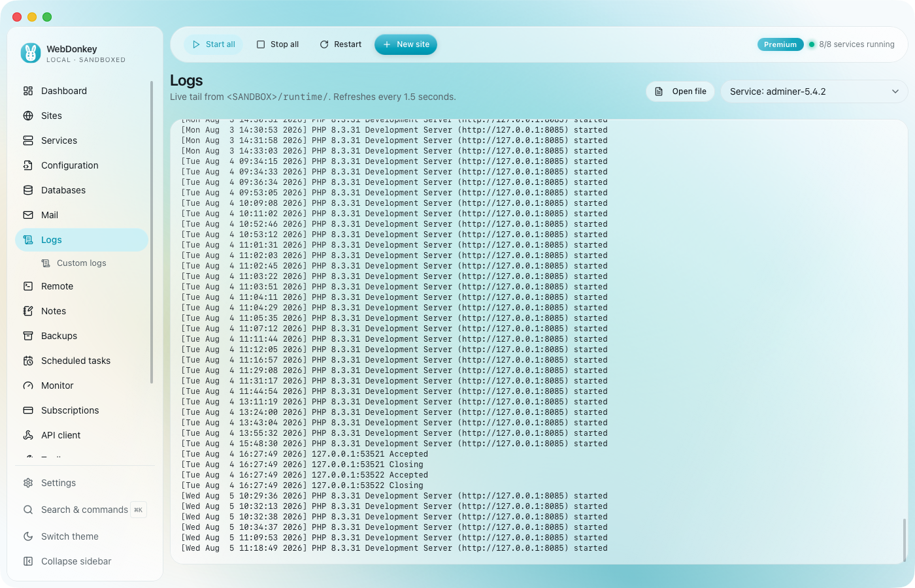915x588 pixels.
Task: Click the ⌘K shortcut badge
Action: [x=139, y=510]
